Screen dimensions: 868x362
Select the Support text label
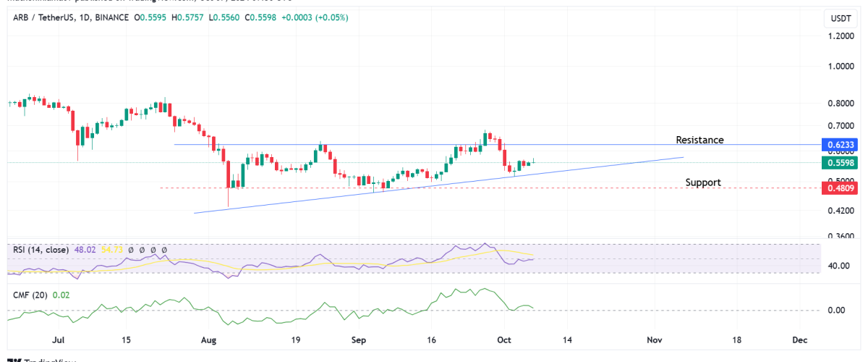click(x=703, y=182)
